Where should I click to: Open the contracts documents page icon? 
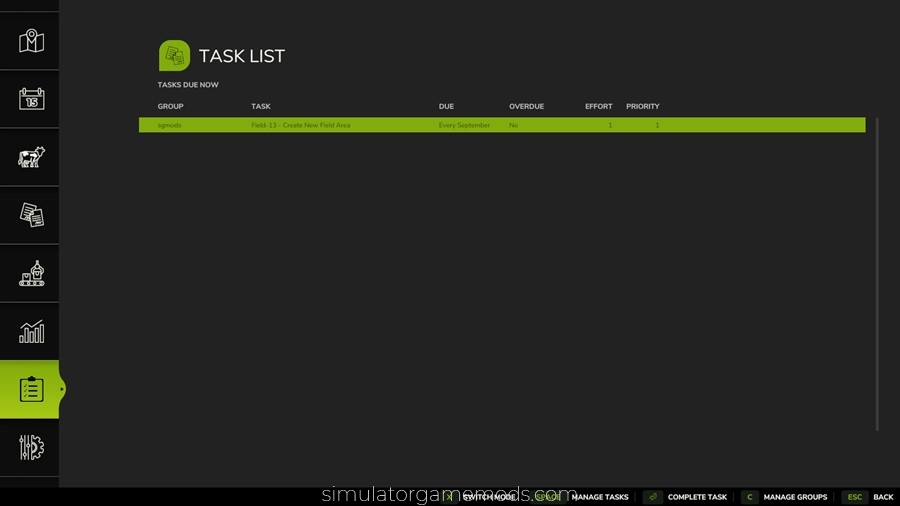31,215
